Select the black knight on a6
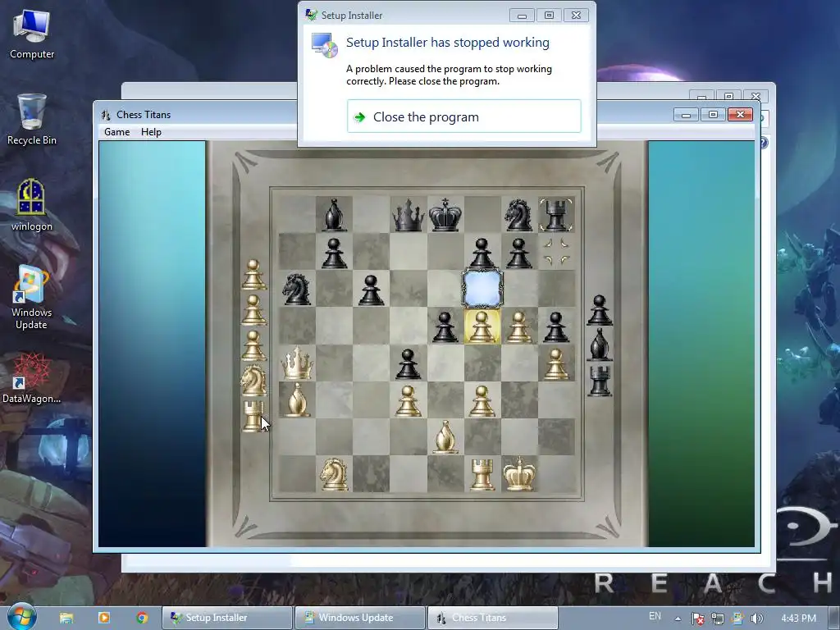The height and width of the screenshot is (630, 840). coord(297,290)
